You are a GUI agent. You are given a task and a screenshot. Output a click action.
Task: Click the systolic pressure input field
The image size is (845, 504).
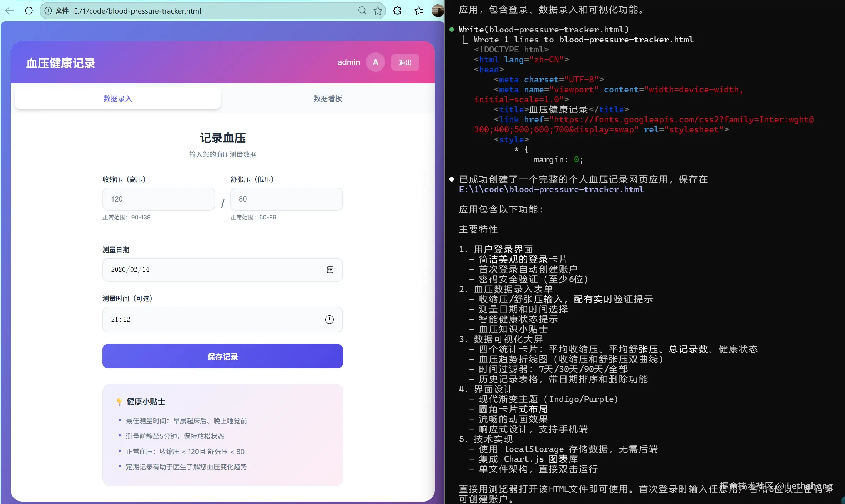point(159,199)
